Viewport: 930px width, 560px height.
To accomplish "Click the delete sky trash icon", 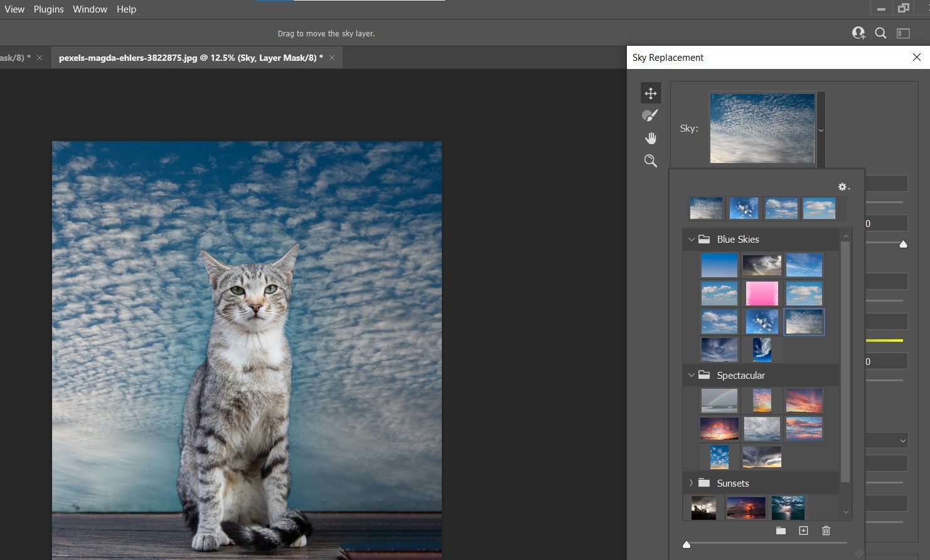I will point(826,531).
